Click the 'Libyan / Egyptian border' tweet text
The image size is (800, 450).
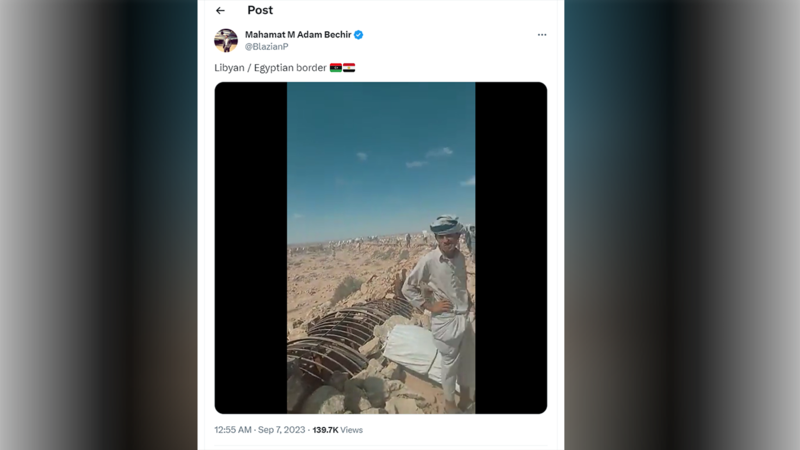(x=270, y=68)
